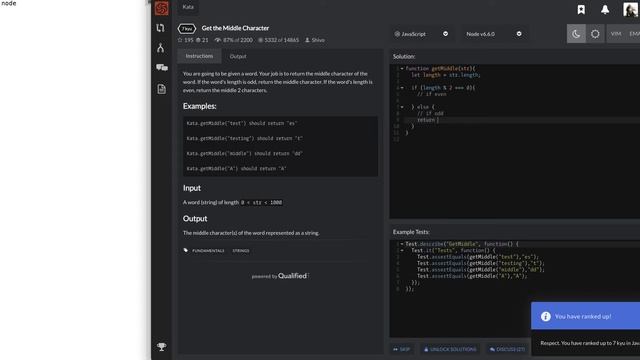Image resolution: width=640 pixels, height=360 pixels.
Task: Open the Kumite fork sidebar icon
Action: click(x=160, y=48)
